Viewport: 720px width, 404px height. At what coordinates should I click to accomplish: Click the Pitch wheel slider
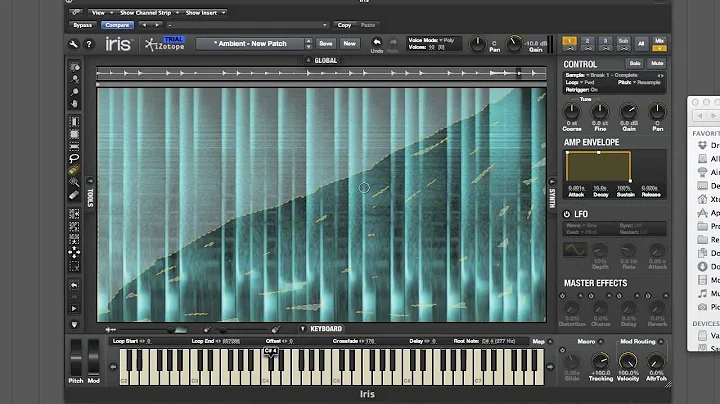click(76, 358)
